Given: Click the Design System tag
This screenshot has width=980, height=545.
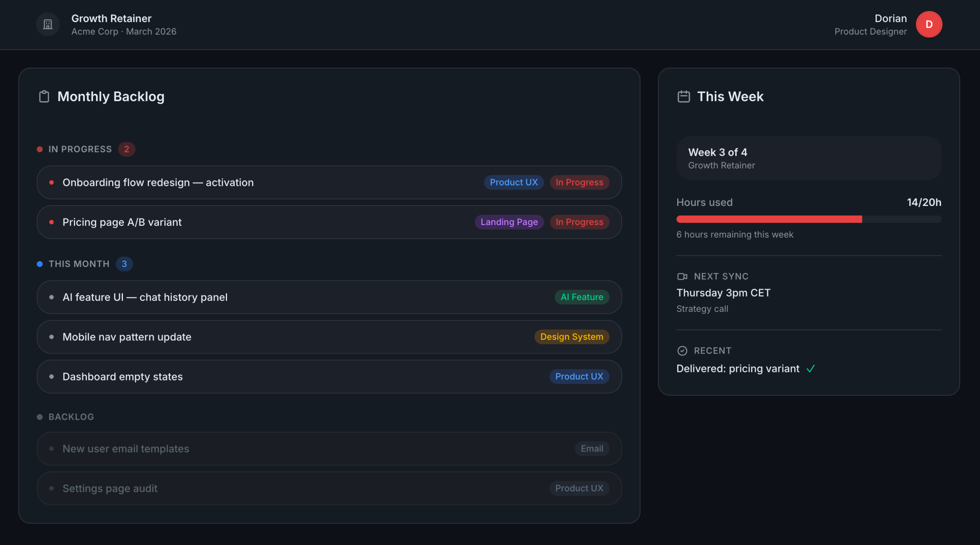Looking at the screenshot, I should (571, 337).
